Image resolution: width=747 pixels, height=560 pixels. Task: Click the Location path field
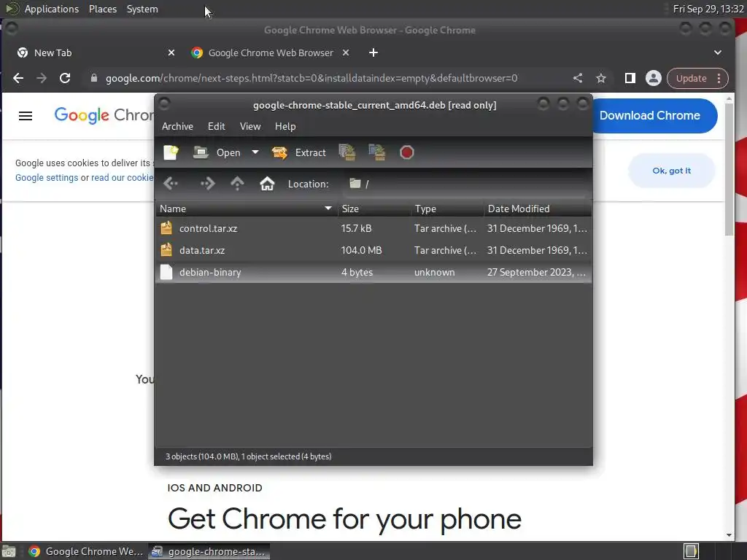pyautogui.click(x=465, y=184)
